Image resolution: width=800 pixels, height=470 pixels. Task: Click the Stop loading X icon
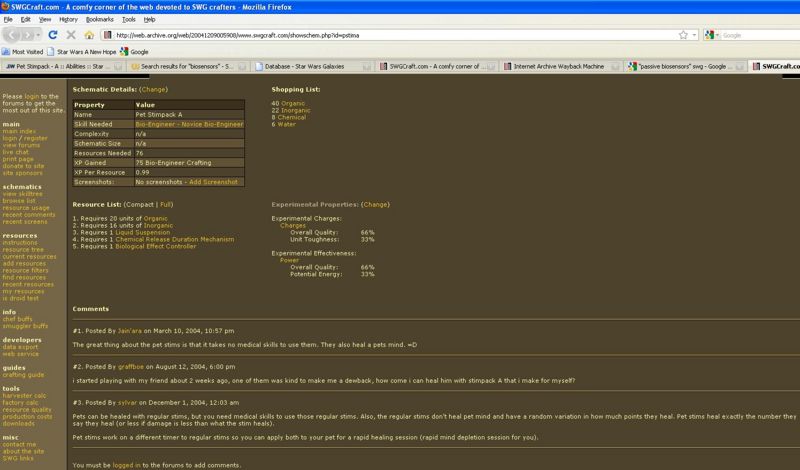(70, 35)
